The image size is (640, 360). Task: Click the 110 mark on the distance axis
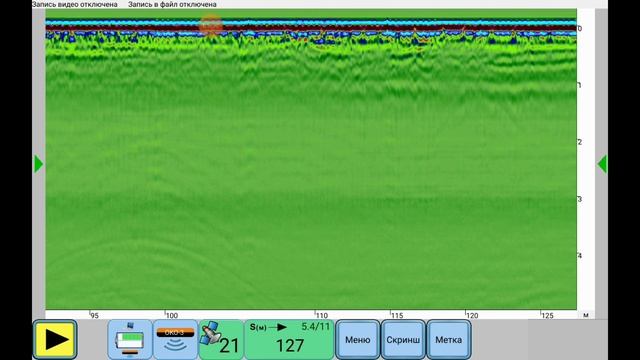[x=322, y=316]
